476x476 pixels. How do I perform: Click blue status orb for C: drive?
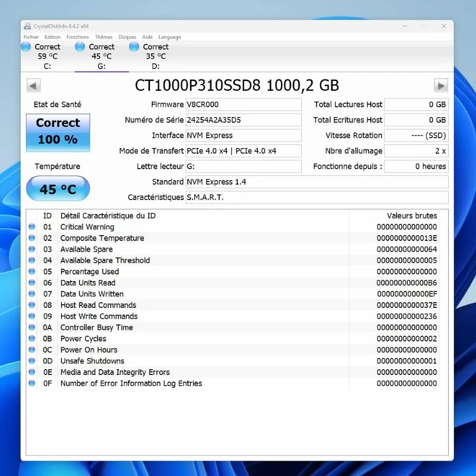[x=26, y=47]
